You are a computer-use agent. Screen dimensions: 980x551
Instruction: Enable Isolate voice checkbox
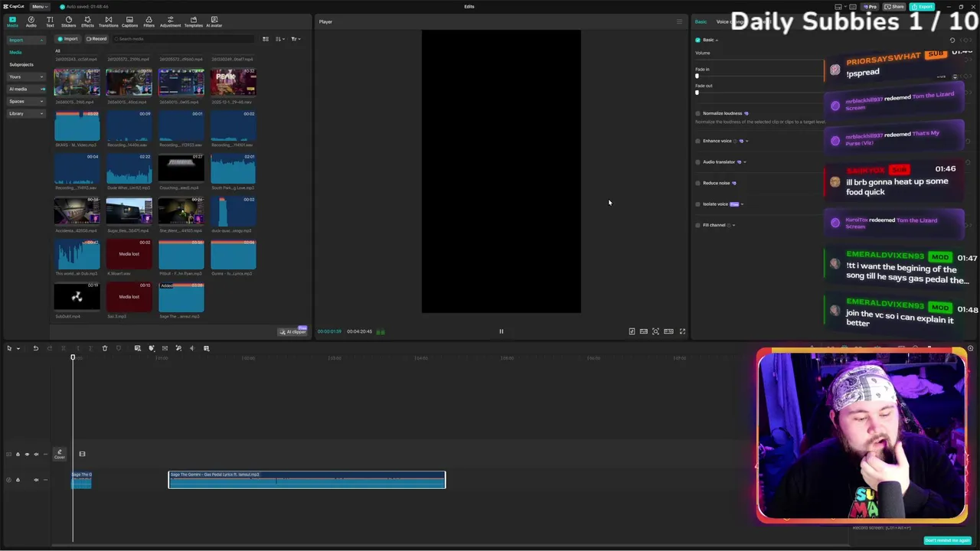tap(697, 204)
